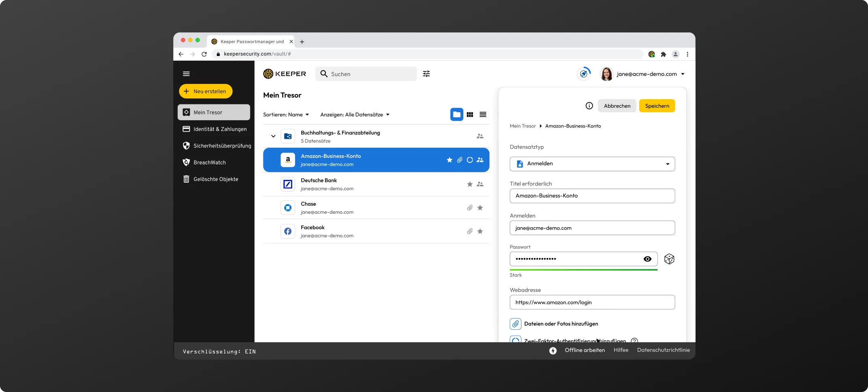Click star icon on Chase row
Screen dimensions: 868x392
click(480, 208)
